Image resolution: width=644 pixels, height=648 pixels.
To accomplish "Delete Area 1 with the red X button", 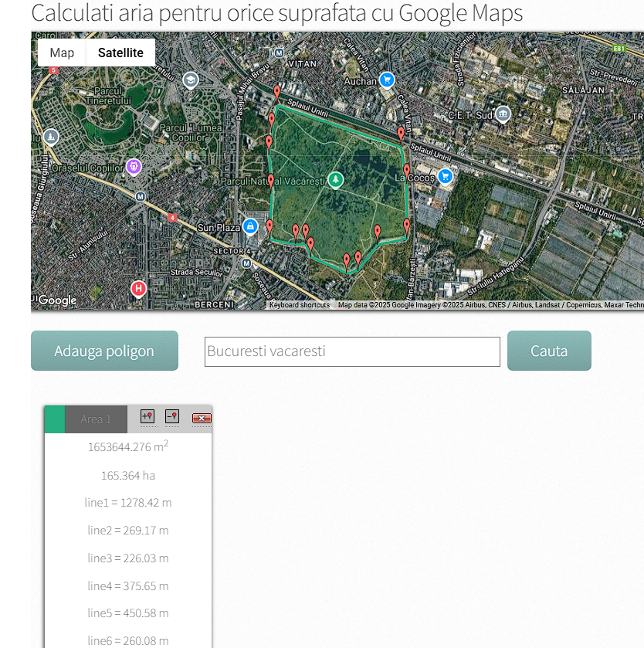I will (x=202, y=418).
